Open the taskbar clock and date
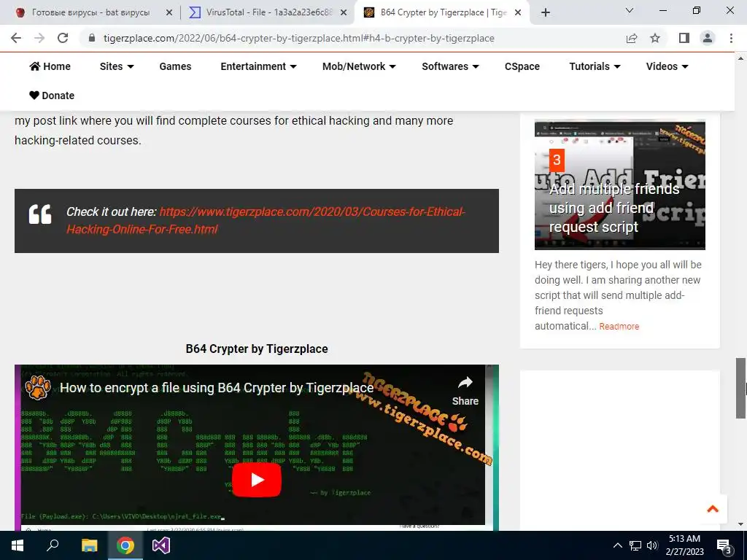Screen dimensions: 747x560 [x=684, y=545]
